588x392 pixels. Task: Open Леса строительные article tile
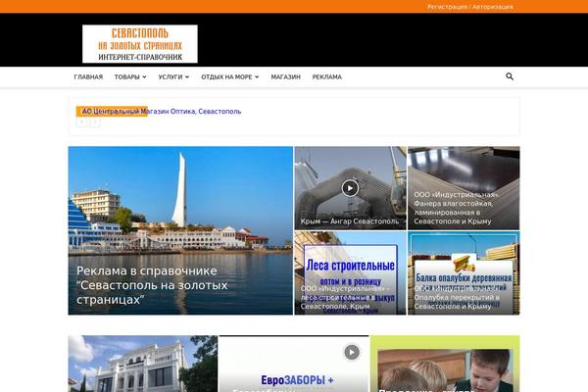point(350,272)
